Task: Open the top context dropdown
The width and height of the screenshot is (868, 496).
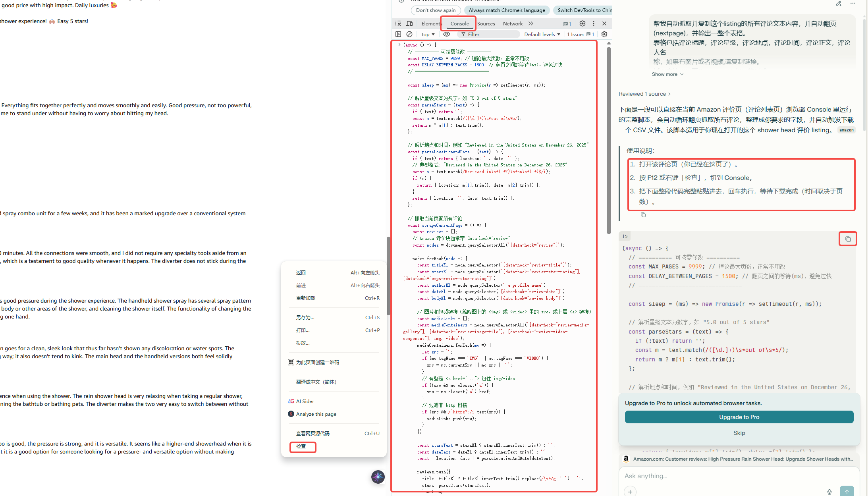Action: coord(428,35)
